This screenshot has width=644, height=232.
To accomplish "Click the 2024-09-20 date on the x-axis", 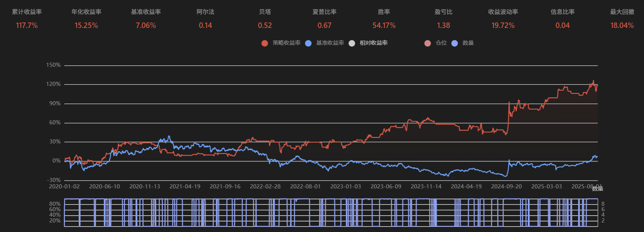I will click(x=506, y=187).
